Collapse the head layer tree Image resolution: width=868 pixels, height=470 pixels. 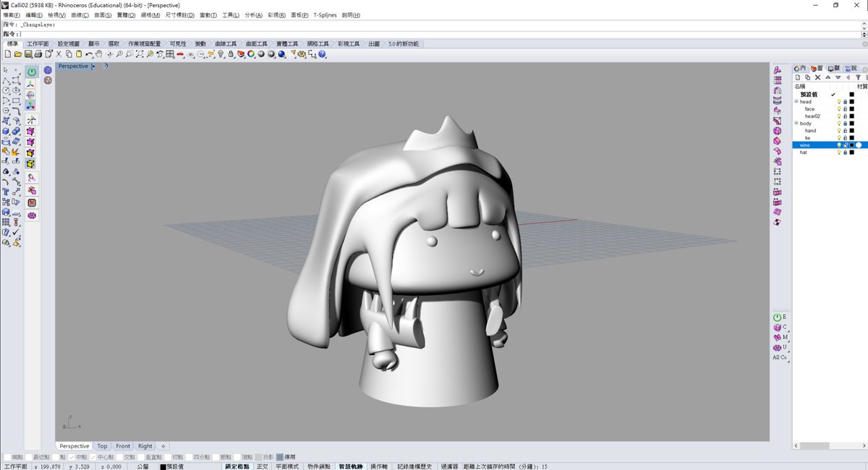(796, 101)
